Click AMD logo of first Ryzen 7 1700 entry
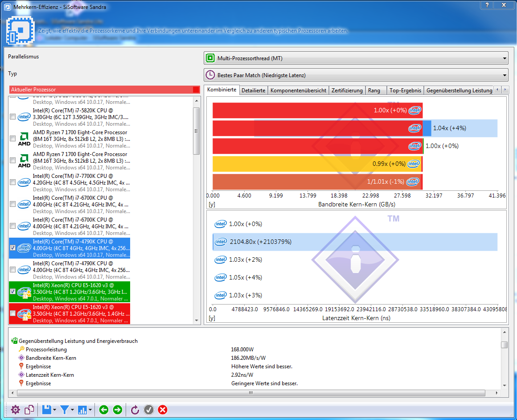The height and width of the screenshot is (420, 517). tap(24, 139)
